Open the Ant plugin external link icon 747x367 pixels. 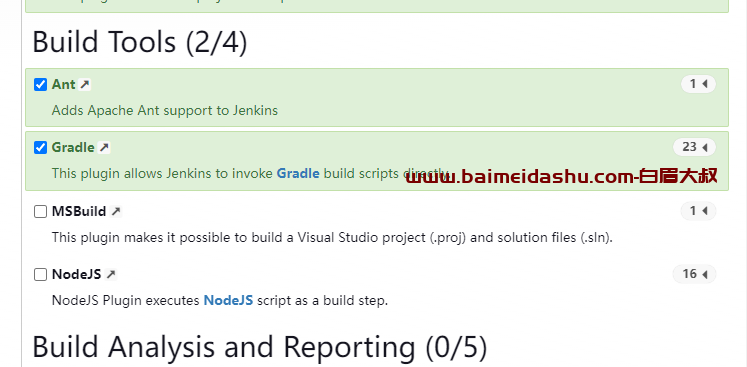click(x=85, y=84)
